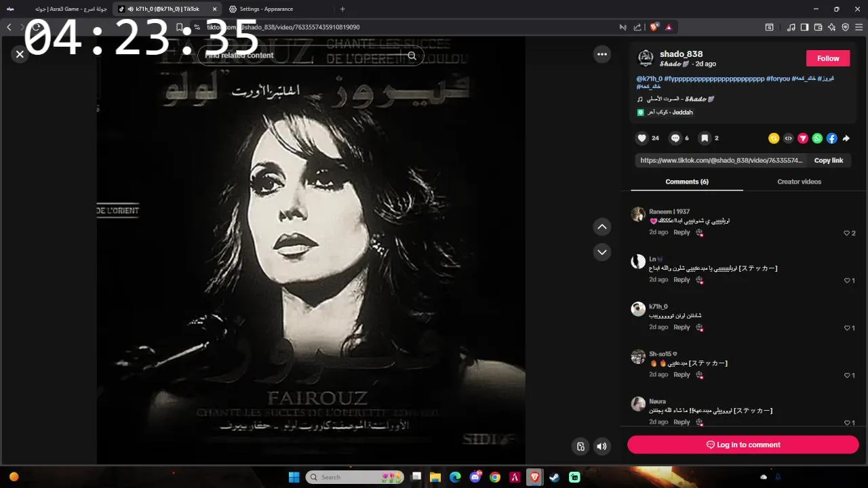Switch to Comments (6) tab
Viewport: 868px width, 488px height.
[x=687, y=182]
